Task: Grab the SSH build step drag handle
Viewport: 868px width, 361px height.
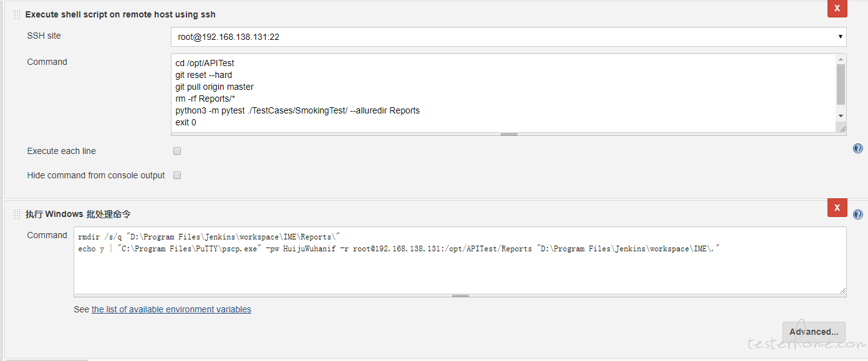Action: (x=17, y=15)
